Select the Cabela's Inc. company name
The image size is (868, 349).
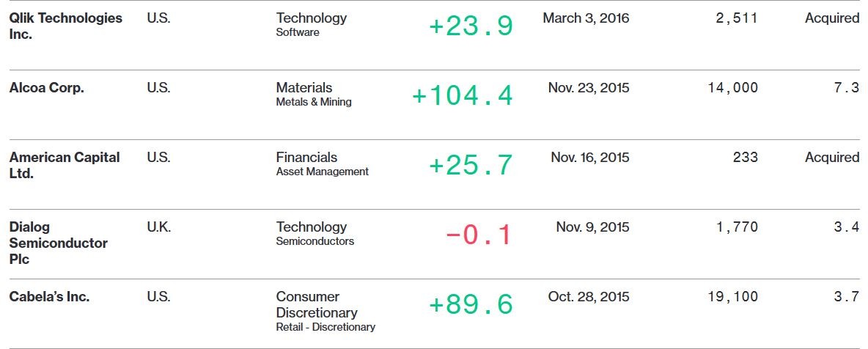coord(49,296)
